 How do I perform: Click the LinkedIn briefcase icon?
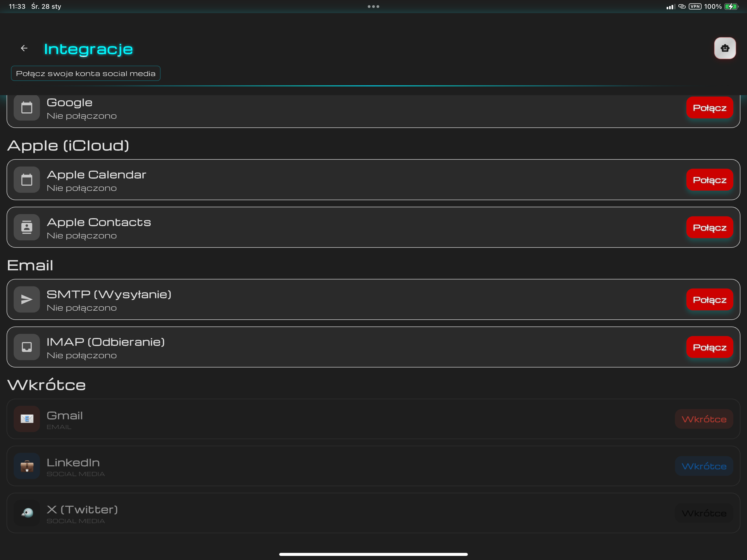coord(27,466)
